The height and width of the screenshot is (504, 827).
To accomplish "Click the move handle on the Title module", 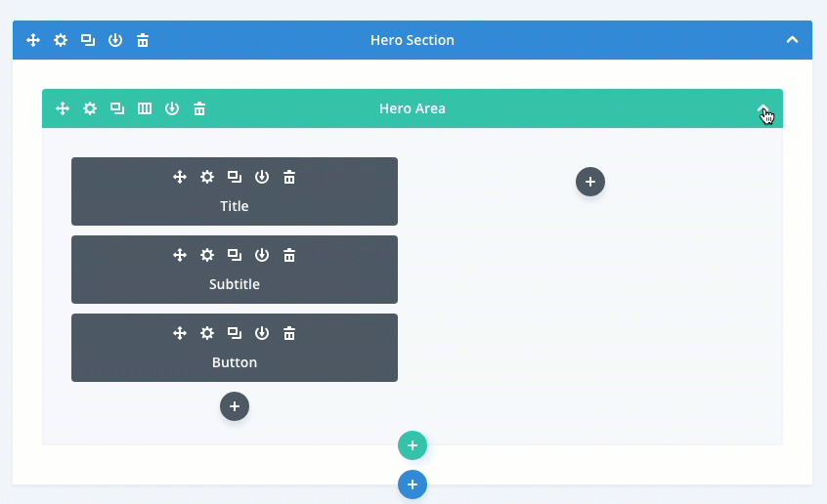I will click(180, 177).
